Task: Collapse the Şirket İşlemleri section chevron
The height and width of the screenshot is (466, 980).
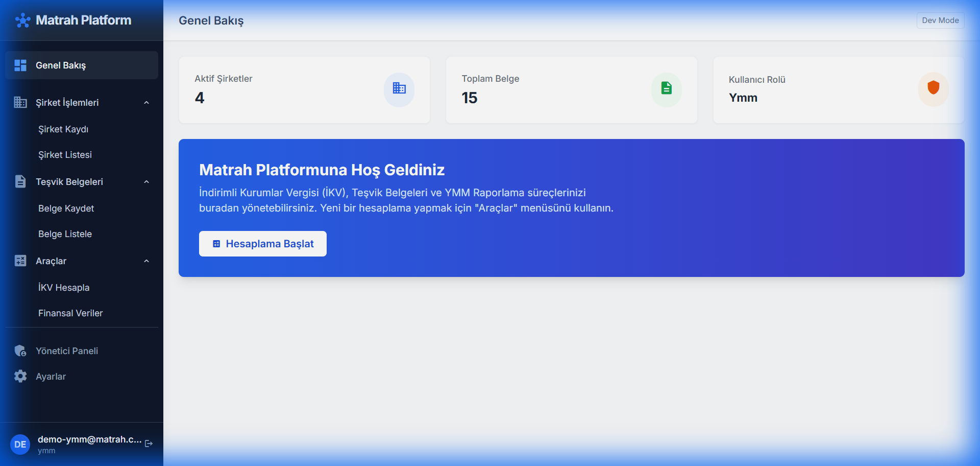Action: point(146,103)
